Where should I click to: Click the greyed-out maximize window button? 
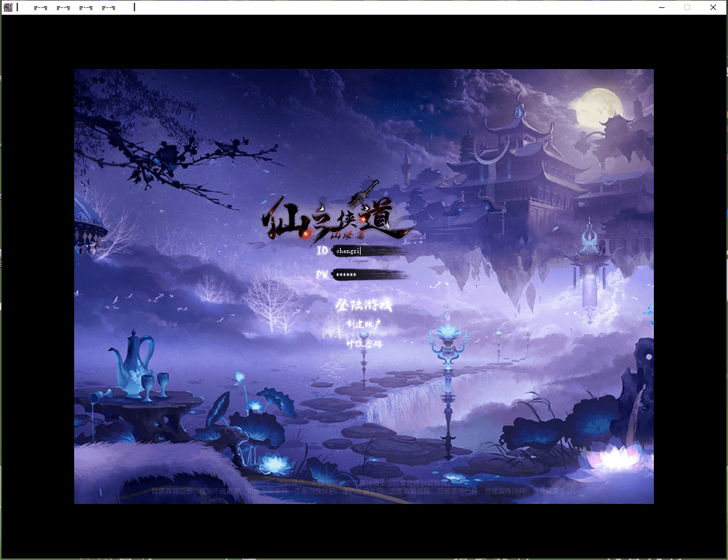(x=687, y=7)
